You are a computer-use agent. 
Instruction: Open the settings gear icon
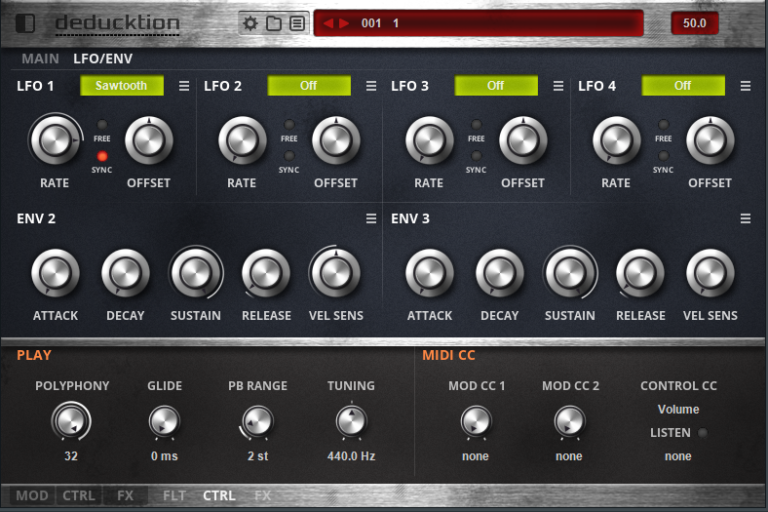(x=251, y=23)
